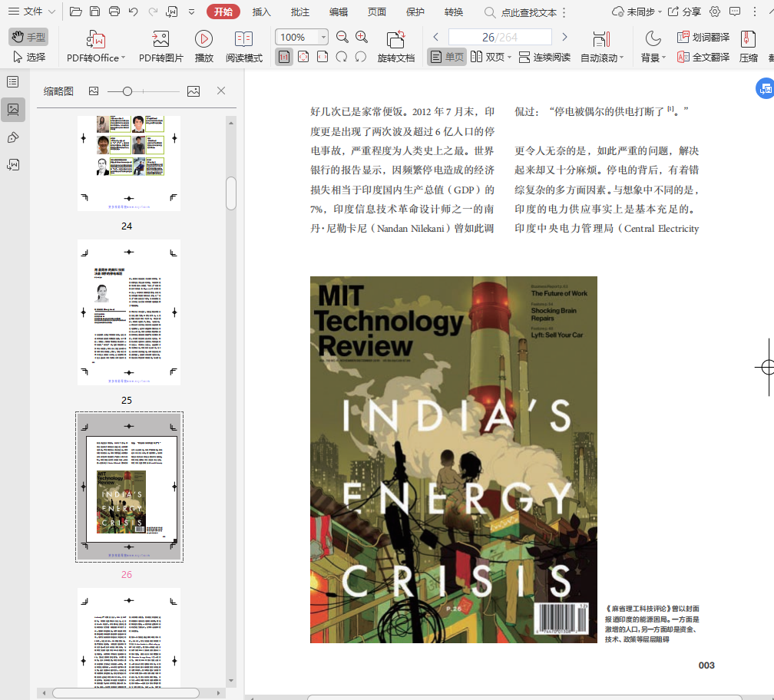The width and height of the screenshot is (774, 700).
Task: Switch to the 批注 tab
Action: click(x=300, y=12)
